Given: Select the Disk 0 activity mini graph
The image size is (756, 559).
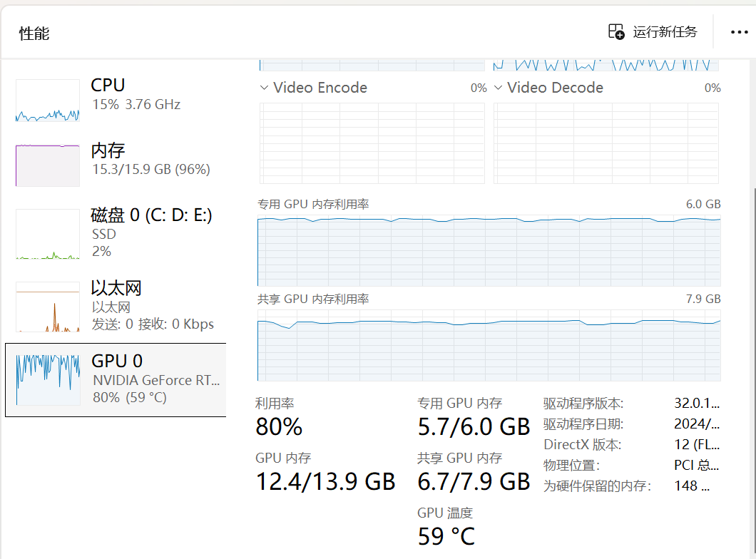Looking at the screenshot, I should [x=48, y=234].
